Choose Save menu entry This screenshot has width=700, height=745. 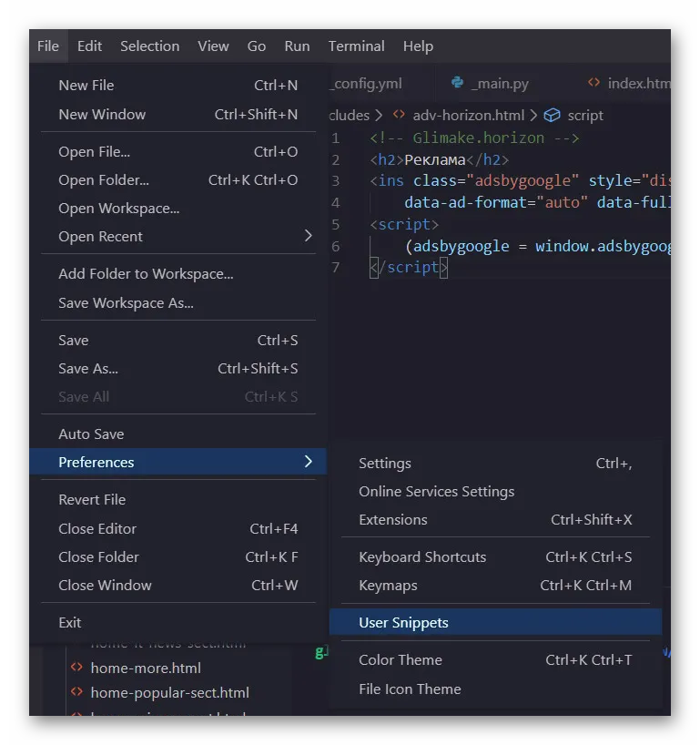point(178,341)
